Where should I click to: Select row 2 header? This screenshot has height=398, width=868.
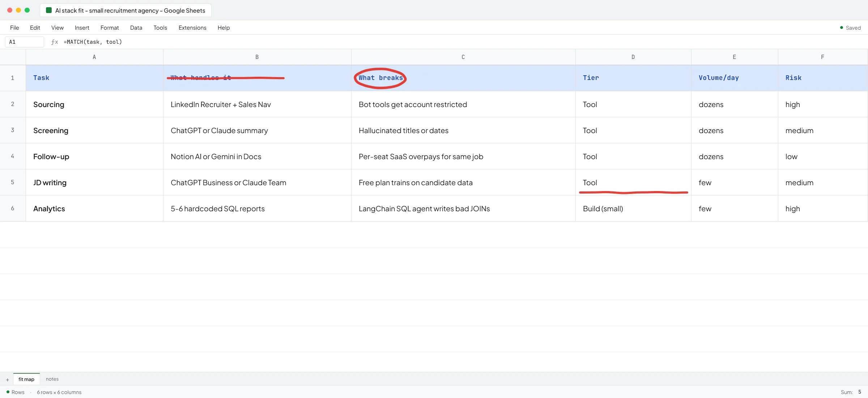point(13,104)
